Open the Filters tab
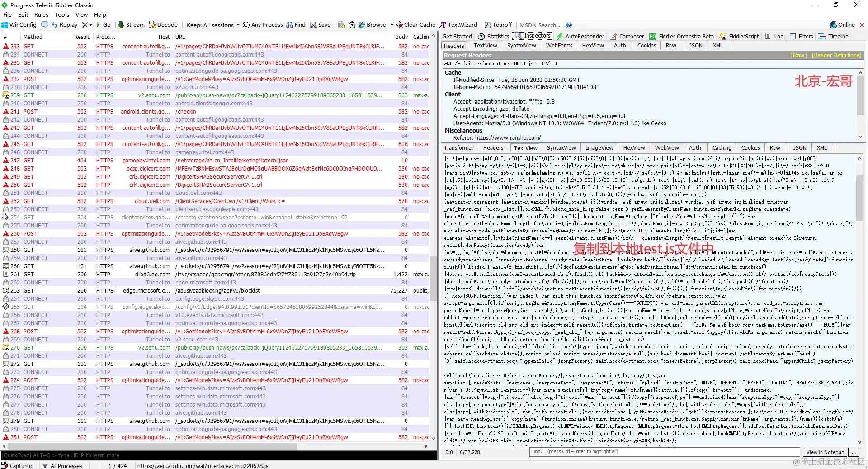Image resolution: width=868 pixels, height=469 pixels. [802, 36]
